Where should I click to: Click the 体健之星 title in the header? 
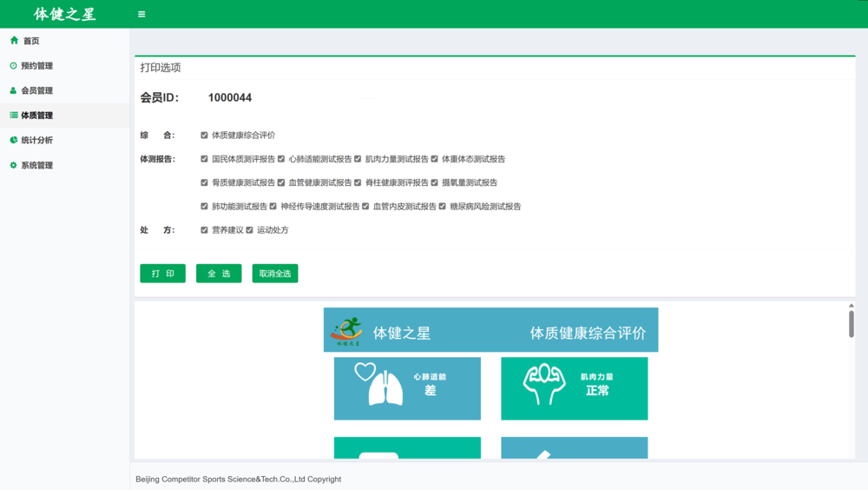[65, 14]
